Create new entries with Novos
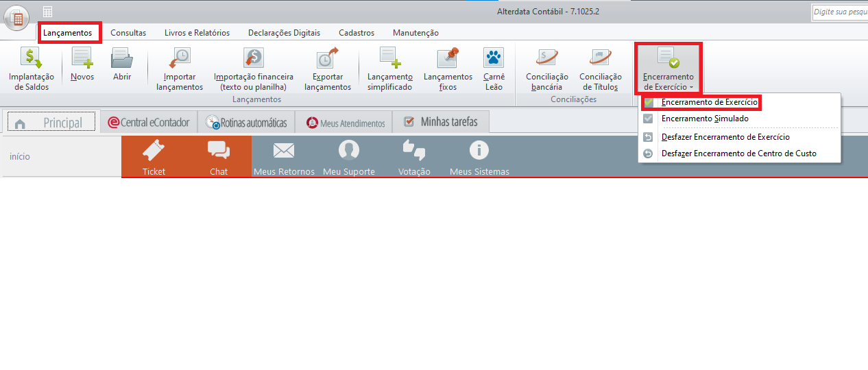868x370 pixels. click(82, 65)
